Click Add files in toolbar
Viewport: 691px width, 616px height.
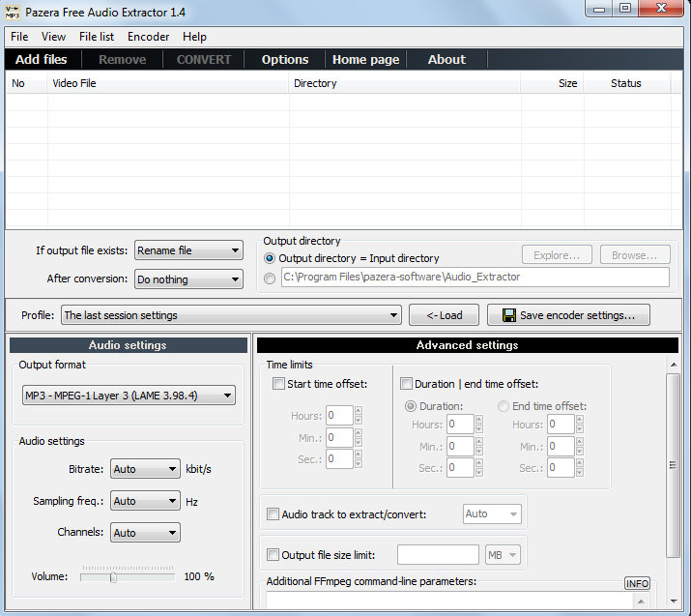click(42, 60)
